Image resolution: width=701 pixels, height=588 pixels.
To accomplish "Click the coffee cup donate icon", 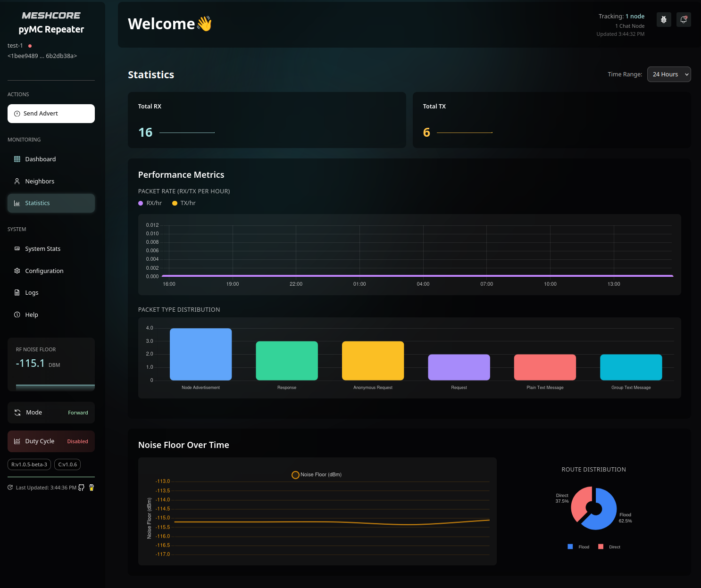I will 92,488.
